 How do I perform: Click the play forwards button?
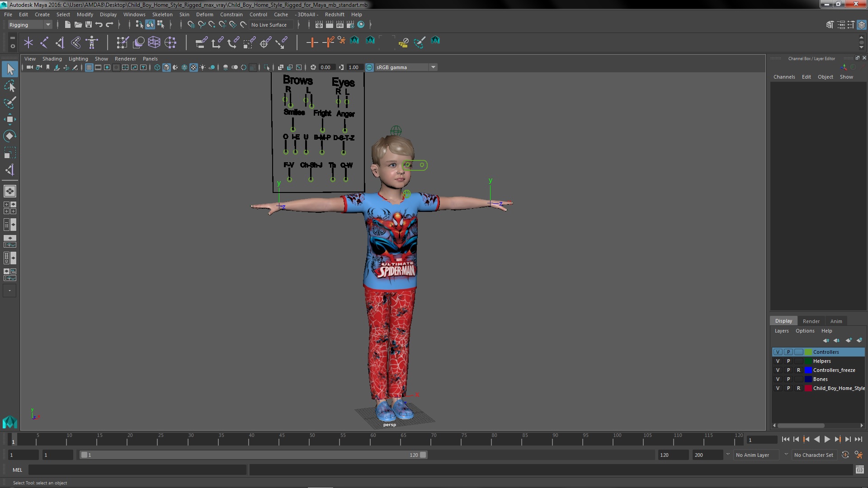[827, 439]
